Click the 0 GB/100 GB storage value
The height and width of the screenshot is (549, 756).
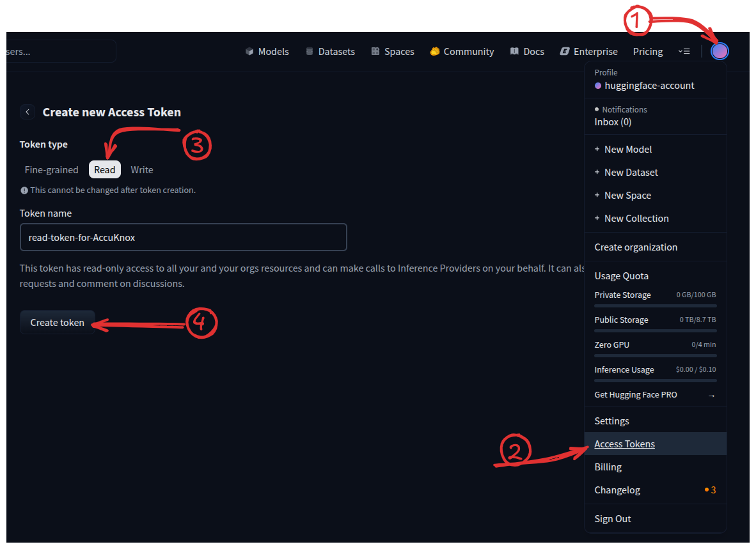(x=696, y=295)
